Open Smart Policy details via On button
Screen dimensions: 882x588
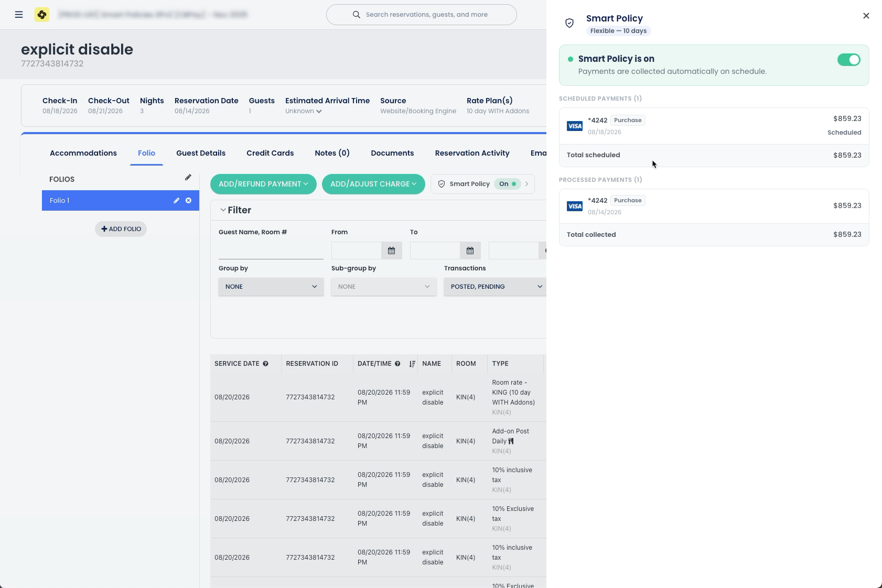point(482,184)
